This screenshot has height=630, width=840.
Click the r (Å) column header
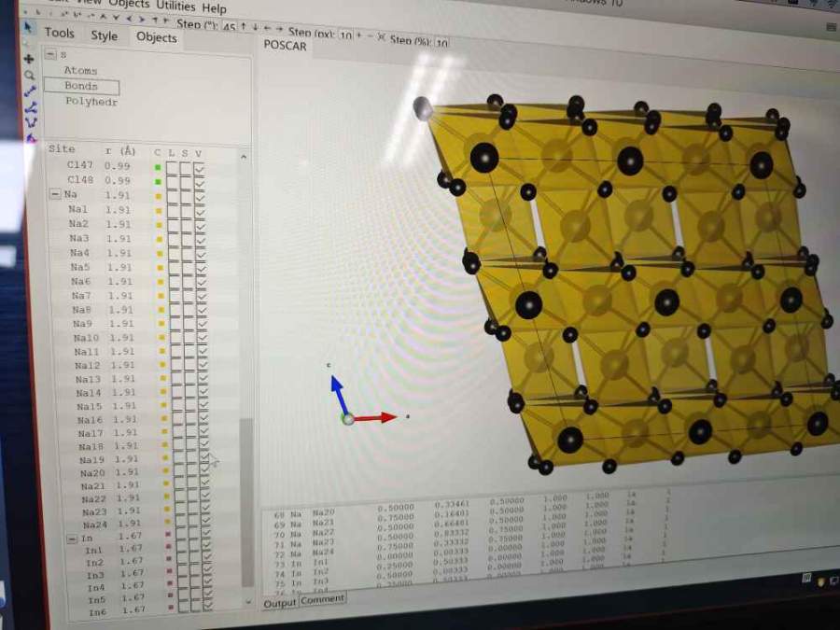(x=120, y=151)
